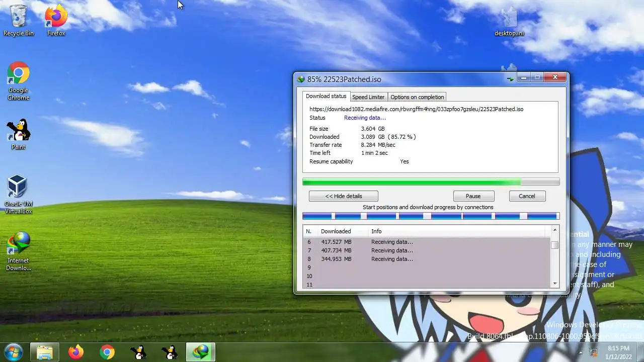Click the IDM icon in dialog title bar
This screenshot has height=362, width=644.
(x=301, y=79)
